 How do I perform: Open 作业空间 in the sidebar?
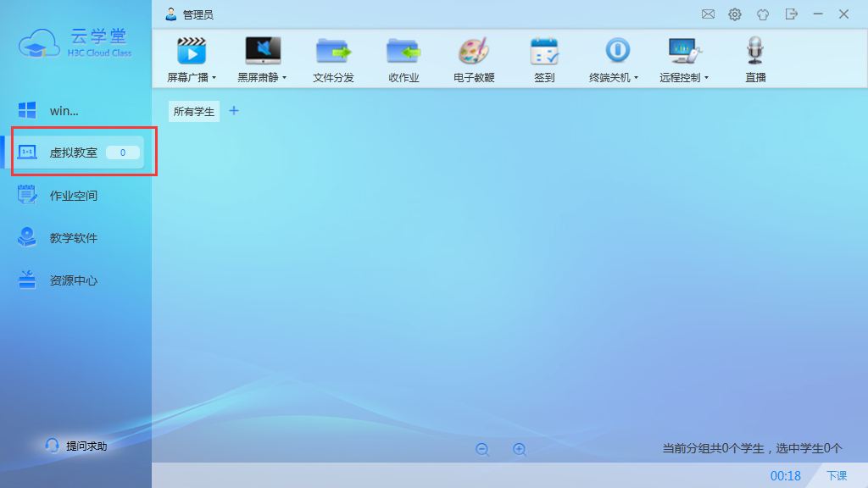click(x=75, y=196)
